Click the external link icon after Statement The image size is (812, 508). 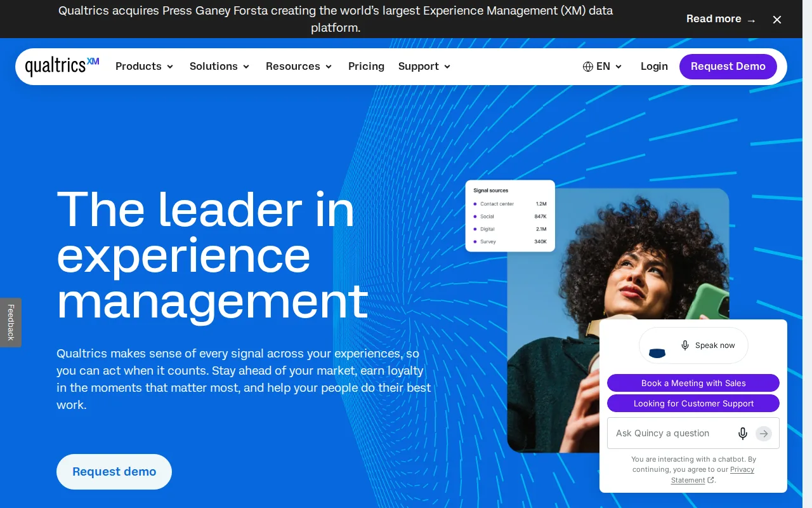pyautogui.click(x=710, y=480)
